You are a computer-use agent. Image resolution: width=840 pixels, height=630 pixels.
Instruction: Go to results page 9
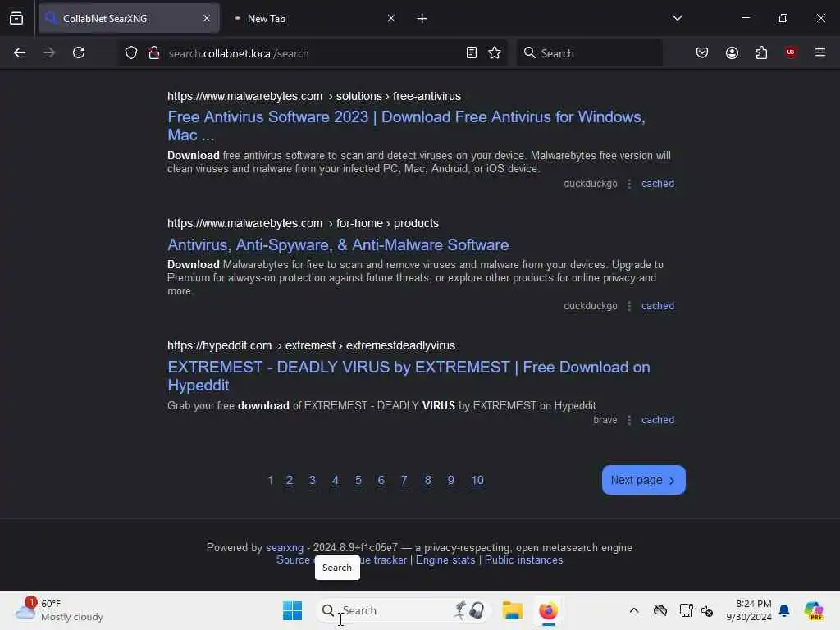tap(451, 481)
